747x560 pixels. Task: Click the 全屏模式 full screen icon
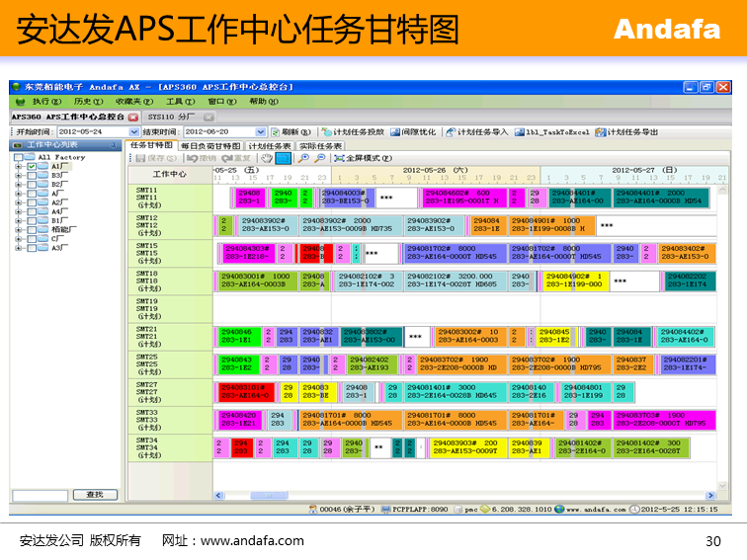[x=339, y=158]
